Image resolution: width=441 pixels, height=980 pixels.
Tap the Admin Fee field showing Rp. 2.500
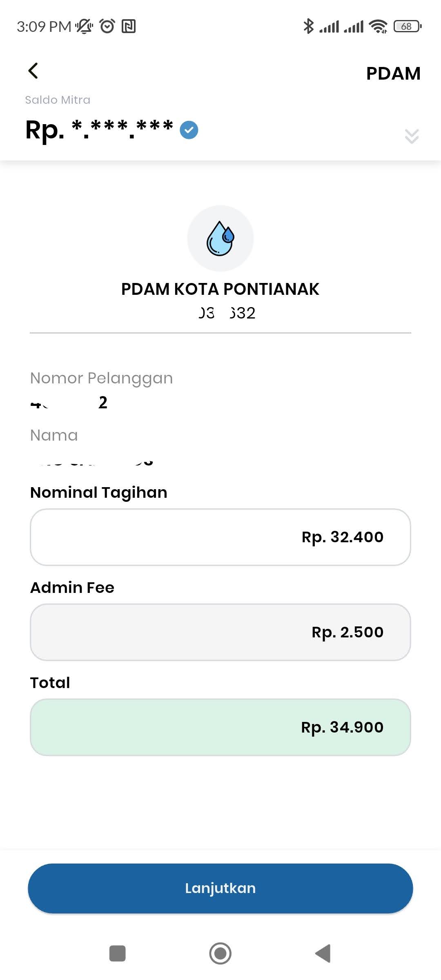(220, 632)
